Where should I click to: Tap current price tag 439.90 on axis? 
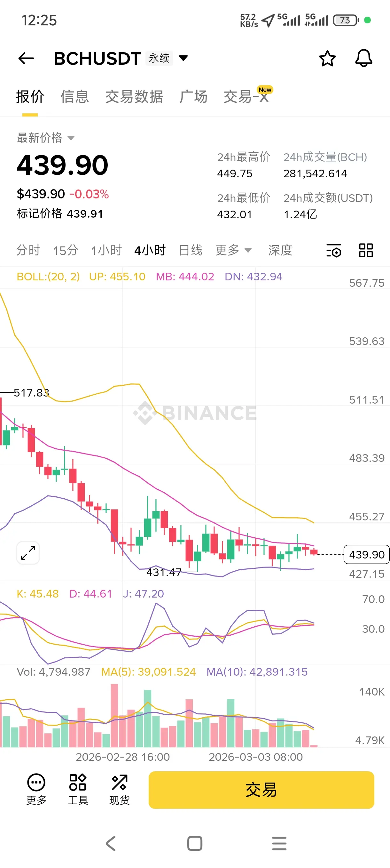click(x=366, y=554)
